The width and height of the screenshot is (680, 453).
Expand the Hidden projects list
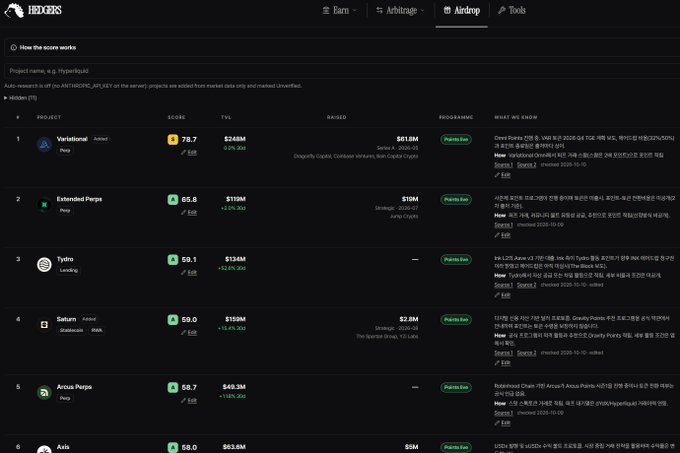pyautogui.click(x=20, y=98)
